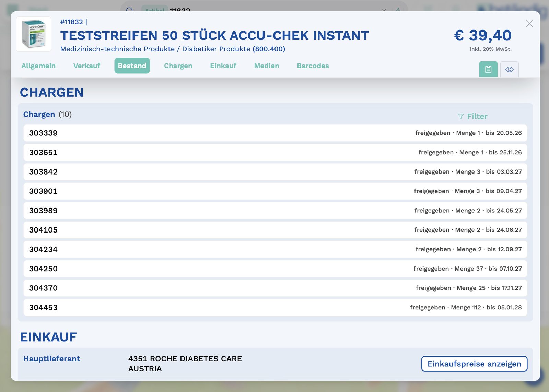549x392 pixels.
Task: Click supplier 4351 ROCHE DIABETES CARE
Action: coord(185,364)
